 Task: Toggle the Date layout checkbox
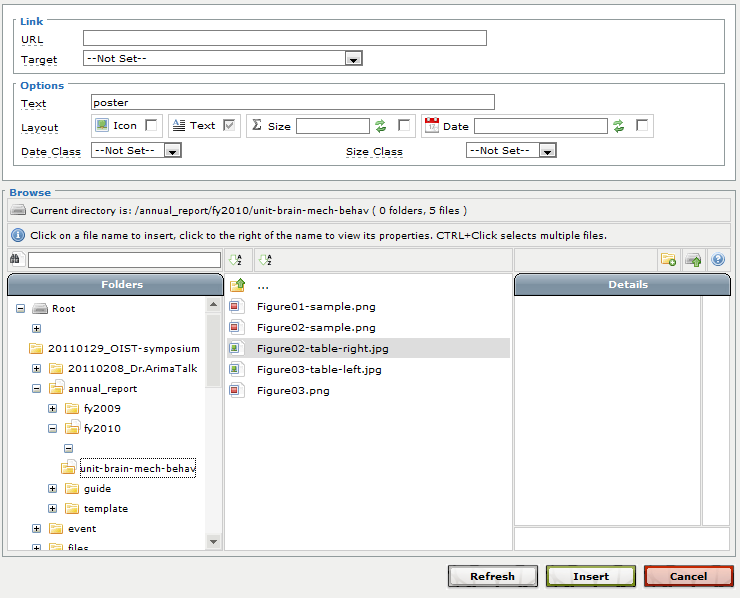[x=642, y=126]
